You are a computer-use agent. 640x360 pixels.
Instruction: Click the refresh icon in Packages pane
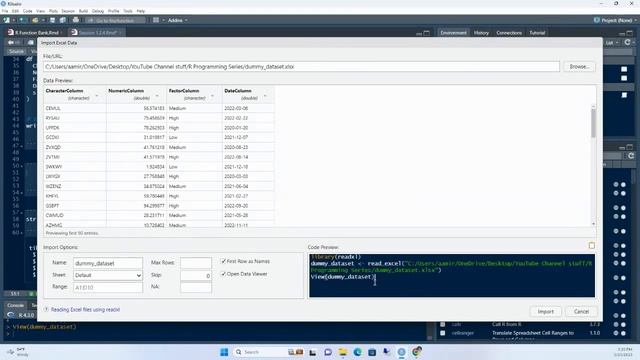pyautogui.click(x=631, y=156)
